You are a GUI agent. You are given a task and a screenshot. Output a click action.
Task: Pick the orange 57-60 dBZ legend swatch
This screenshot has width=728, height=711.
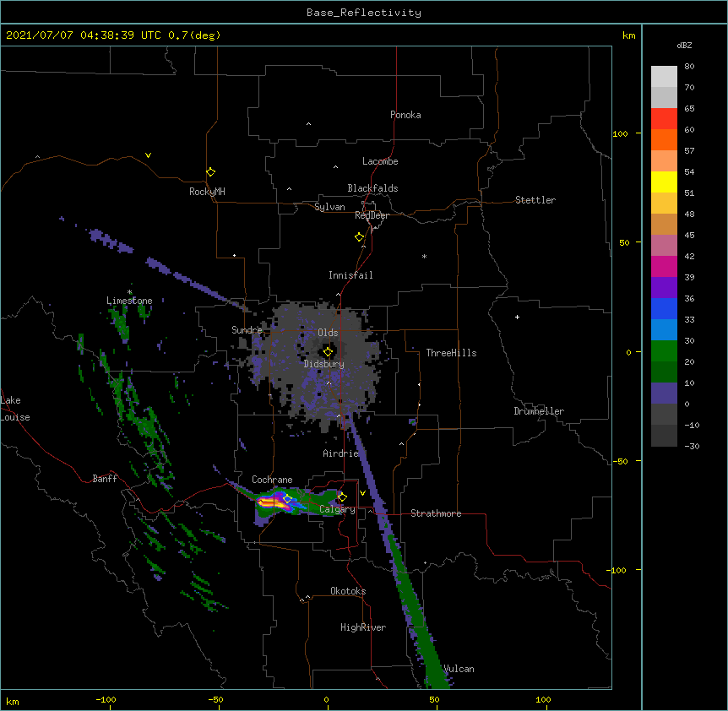point(664,139)
